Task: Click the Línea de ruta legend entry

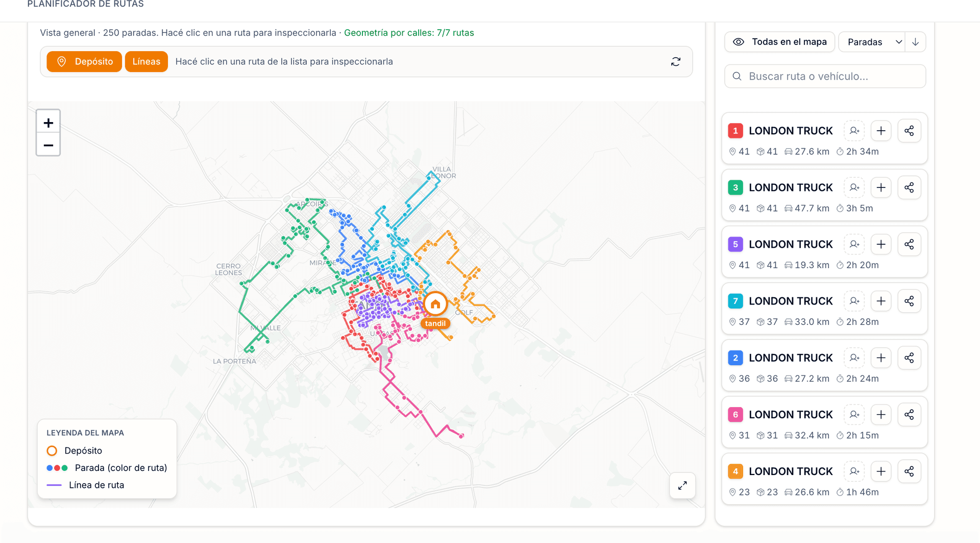Action: (85, 485)
